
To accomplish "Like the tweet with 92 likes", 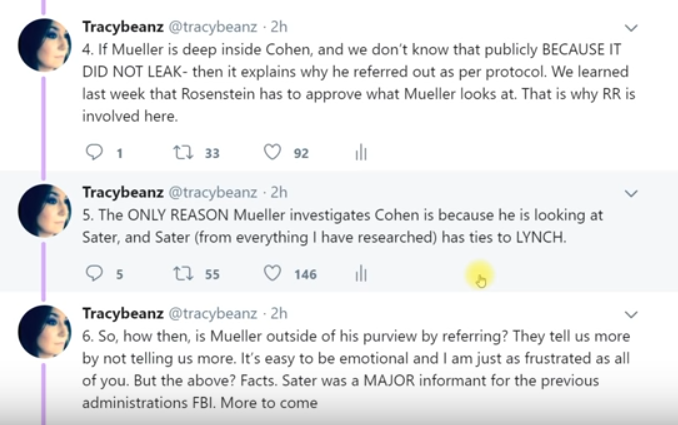I will pos(272,153).
